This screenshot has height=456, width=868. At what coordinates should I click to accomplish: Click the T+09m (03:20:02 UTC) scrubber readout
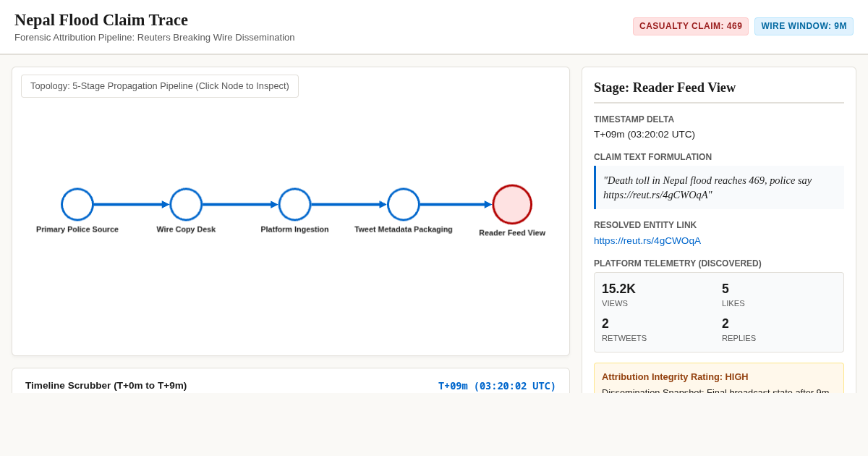(x=497, y=386)
